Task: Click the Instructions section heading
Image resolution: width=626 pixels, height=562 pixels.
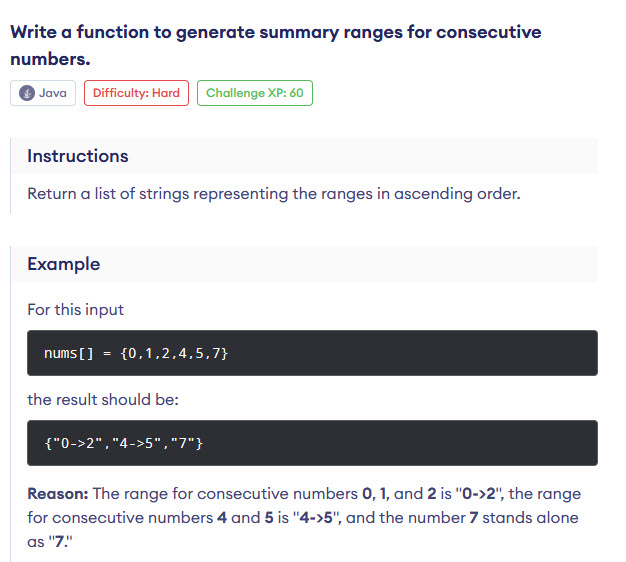Action: (78, 156)
